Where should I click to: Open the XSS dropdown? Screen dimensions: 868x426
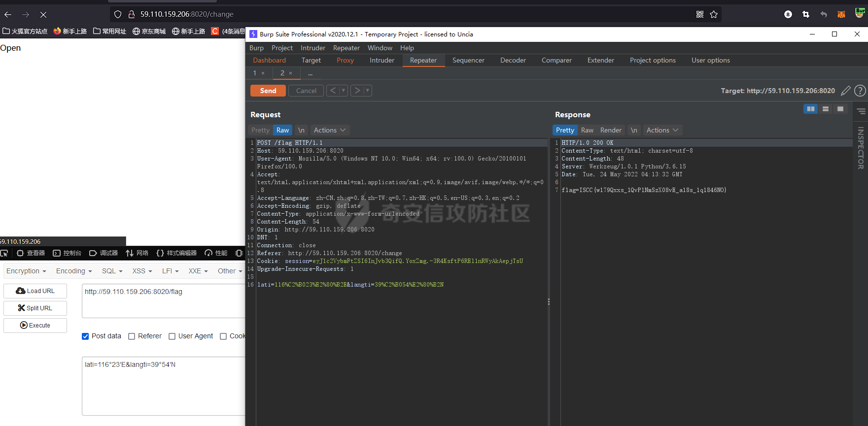142,271
